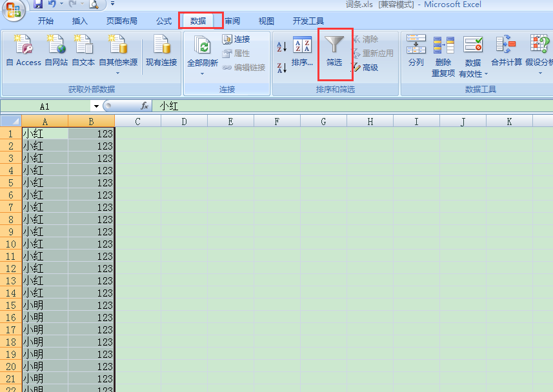Click the formula bar containing 小红
This screenshot has height=392, width=553.
click(x=352, y=106)
